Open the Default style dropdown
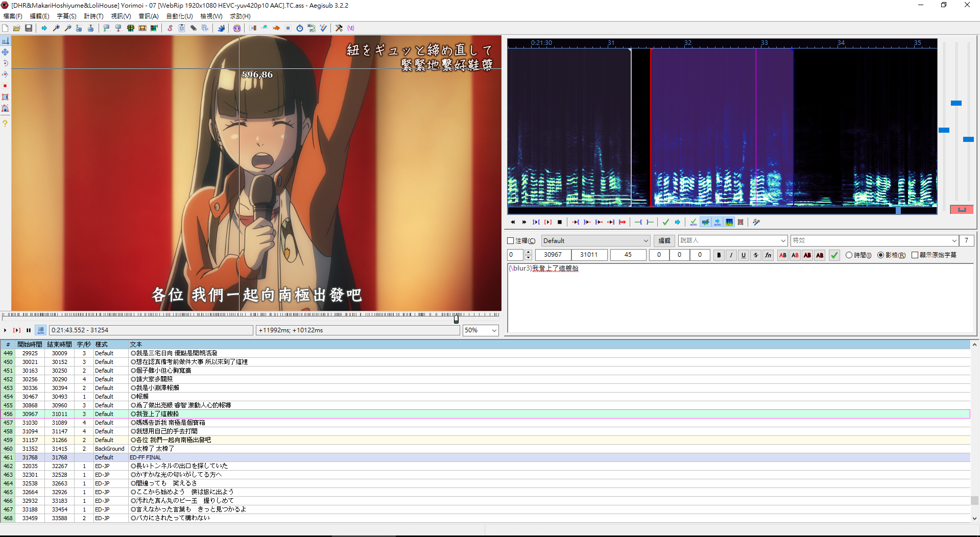 595,241
